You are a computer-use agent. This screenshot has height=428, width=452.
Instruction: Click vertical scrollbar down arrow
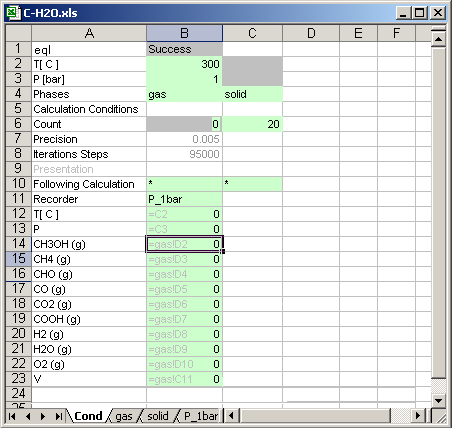point(438,400)
